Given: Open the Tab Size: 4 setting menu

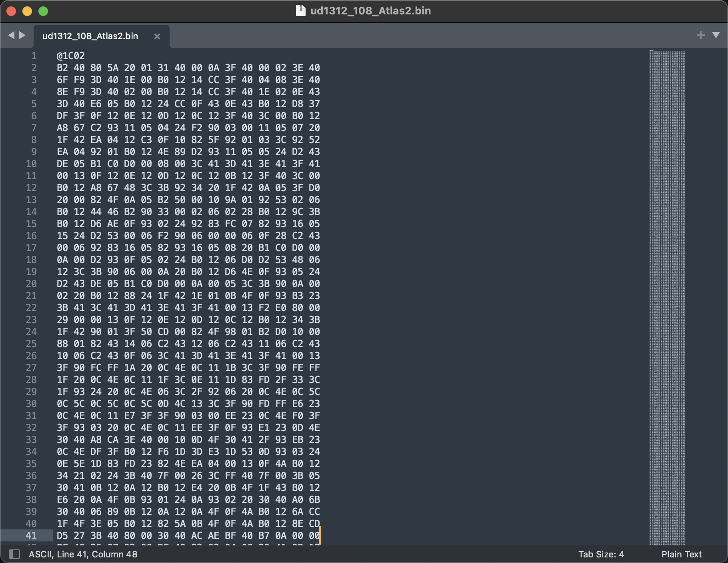Looking at the screenshot, I should point(601,554).
